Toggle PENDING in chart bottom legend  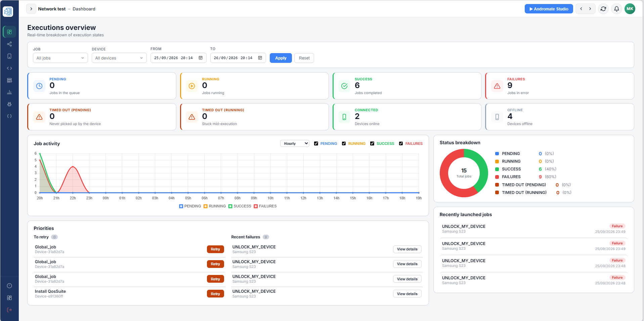pyautogui.click(x=190, y=206)
